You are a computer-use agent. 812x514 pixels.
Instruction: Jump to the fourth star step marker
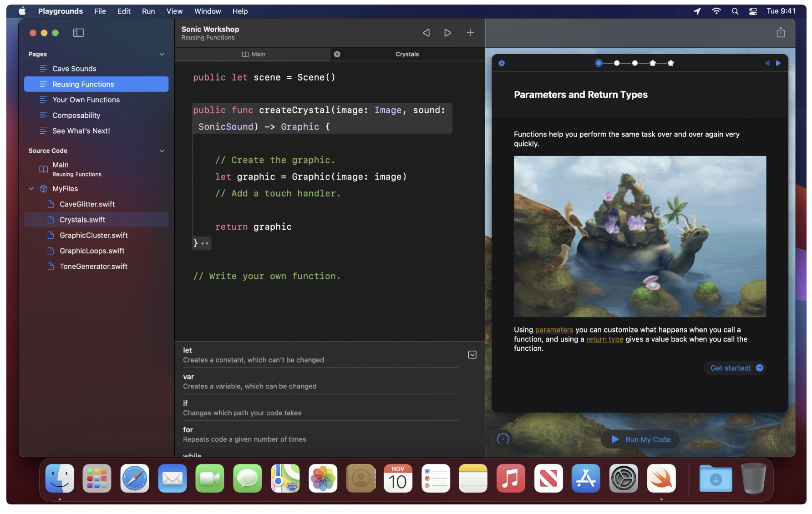coord(653,63)
